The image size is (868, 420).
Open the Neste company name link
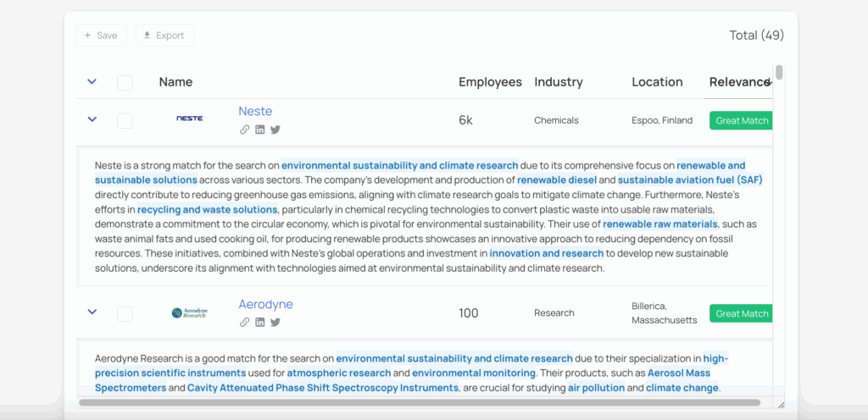point(255,111)
